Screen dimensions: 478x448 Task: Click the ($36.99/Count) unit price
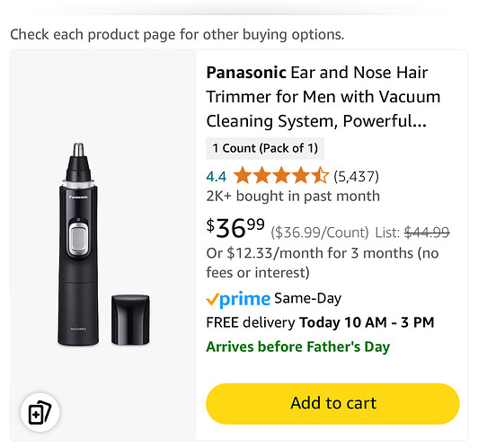click(x=320, y=233)
